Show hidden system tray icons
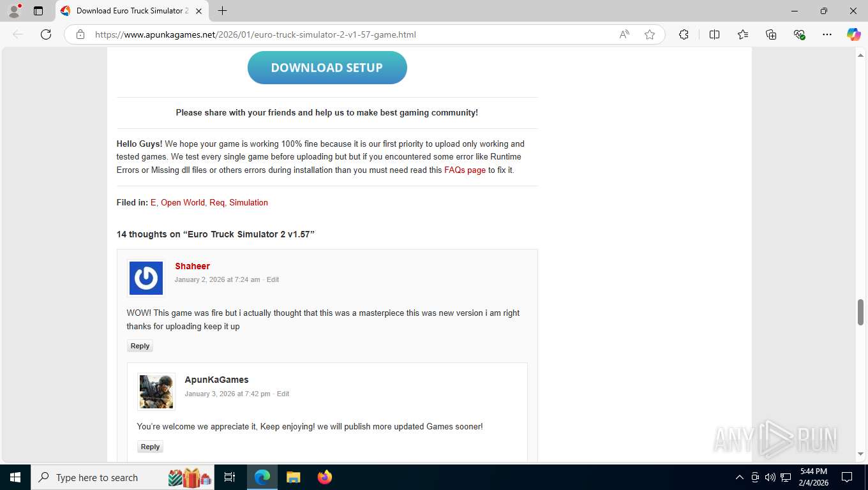Image resolution: width=868 pixels, height=490 pixels. [x=739, y=477]
